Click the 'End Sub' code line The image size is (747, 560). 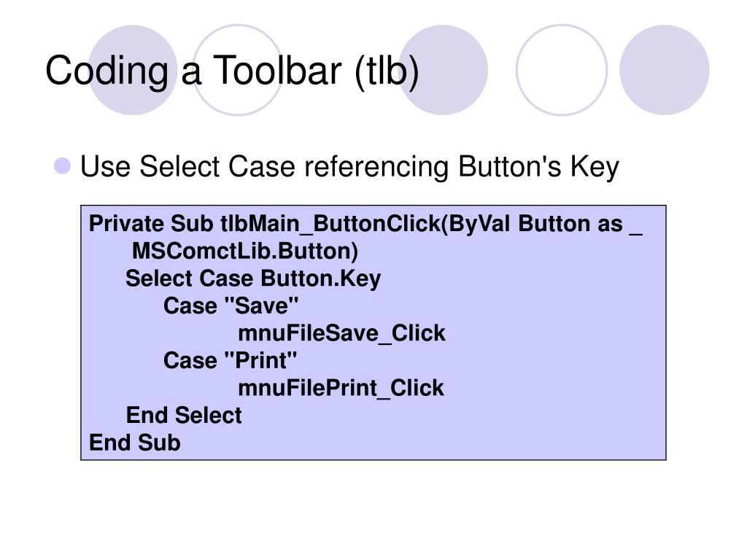[135, 443]
